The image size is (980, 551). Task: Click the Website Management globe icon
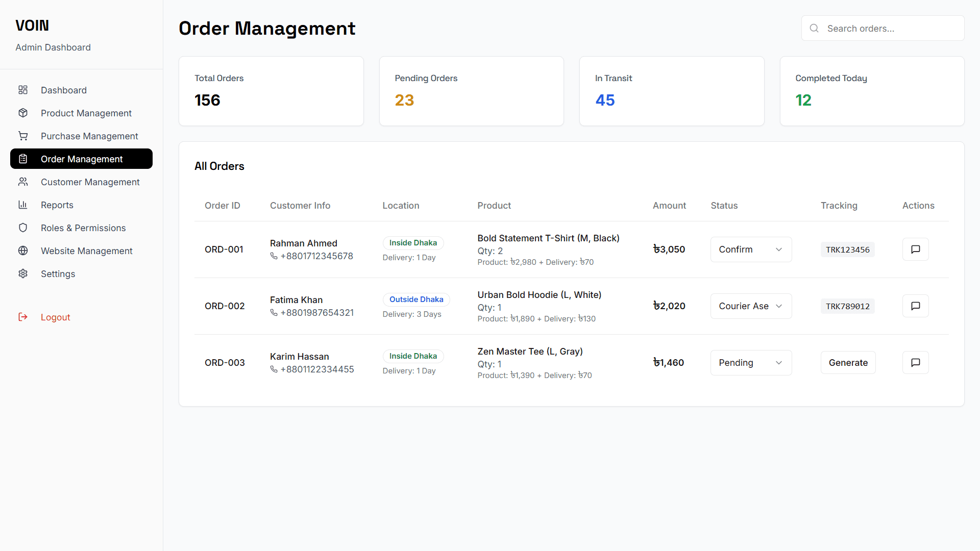23,251
